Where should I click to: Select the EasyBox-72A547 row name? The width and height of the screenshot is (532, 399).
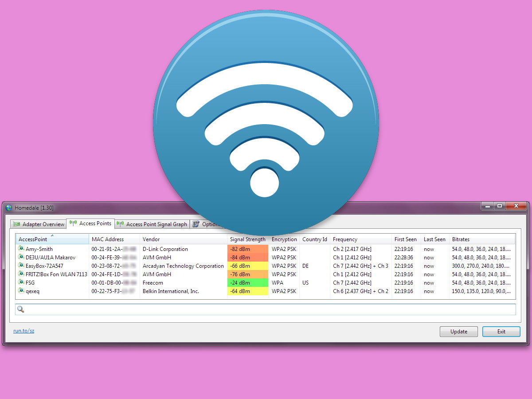[44, 266]
